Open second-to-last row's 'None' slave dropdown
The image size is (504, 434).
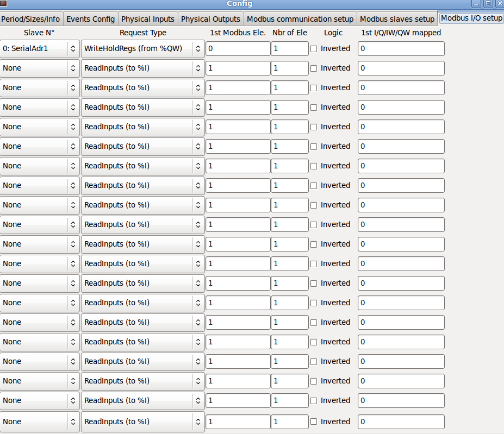point(40,401)
